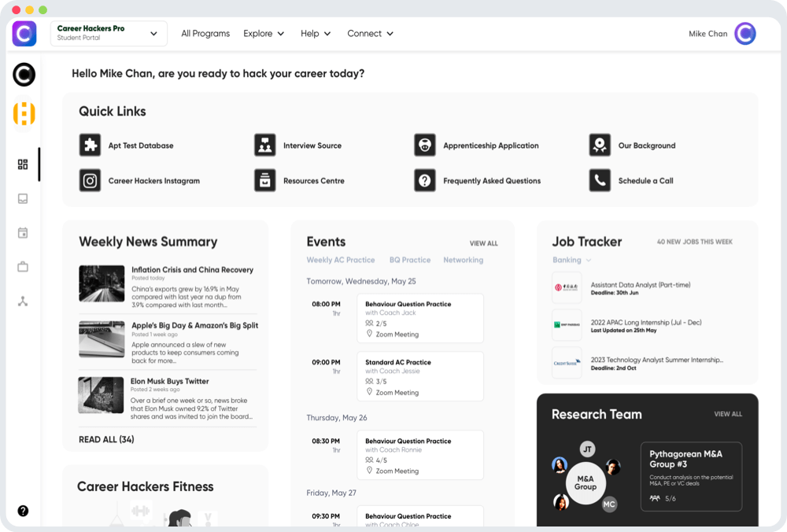Click VIEW ALL in the Events panel
The height and width of the screenshot is (532, 787).
click(483, 244)
